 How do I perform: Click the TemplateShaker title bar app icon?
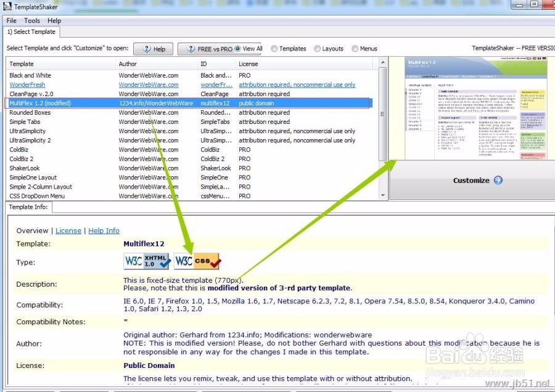(x=7, y=6)
